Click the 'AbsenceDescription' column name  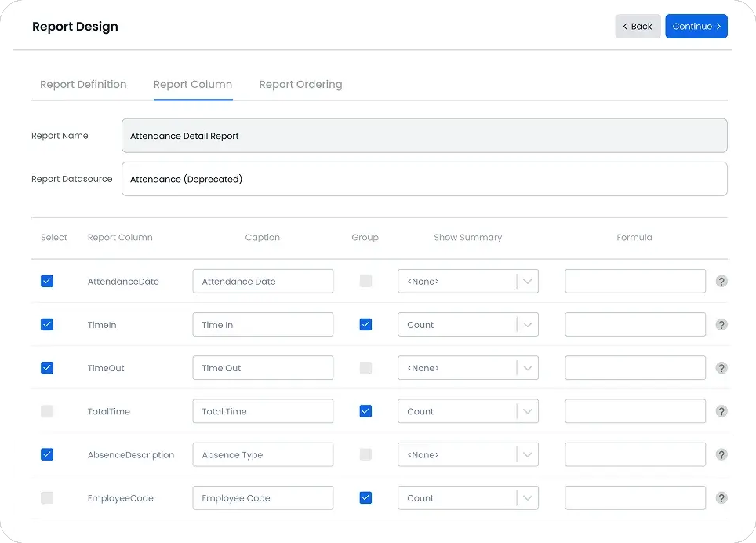tap(131, 455)
